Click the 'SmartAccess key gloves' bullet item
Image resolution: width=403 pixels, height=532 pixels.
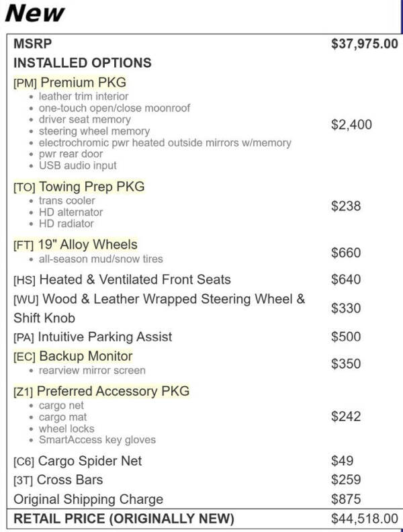[x=97, y=440]
